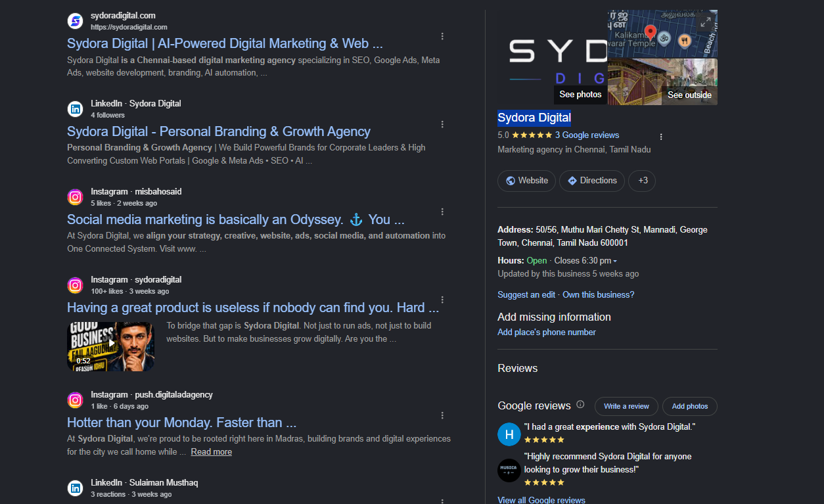Click the 3 Google reviews link
The image size is (824, 504).
tap(587, 135)
